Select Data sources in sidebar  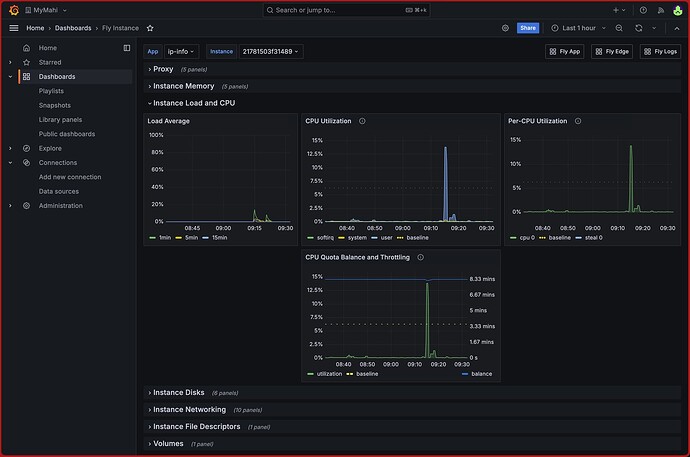58,191
